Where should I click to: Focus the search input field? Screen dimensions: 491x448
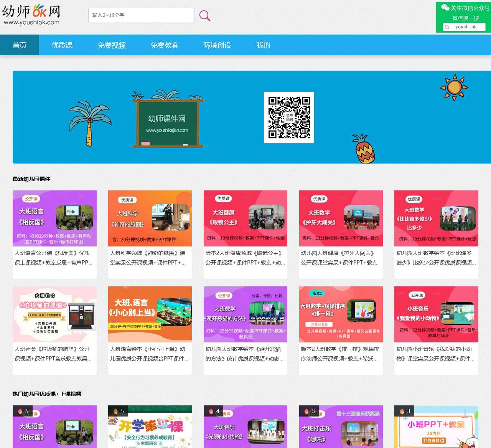(x=141, y=15)
